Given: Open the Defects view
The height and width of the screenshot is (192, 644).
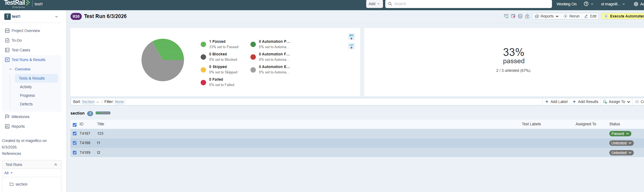Looking at the screenshot, I should click(x=26, y=104).
